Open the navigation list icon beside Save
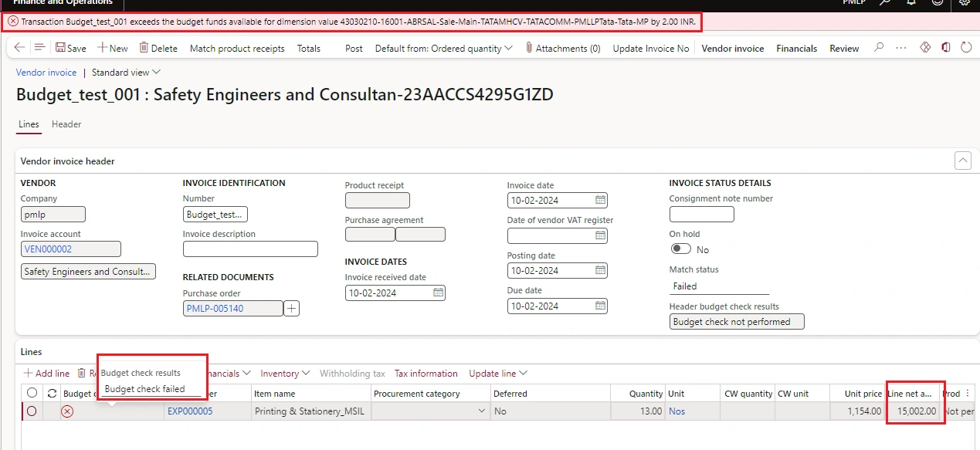The width and height of the screenshot is (980, 450). click(40, 48)
